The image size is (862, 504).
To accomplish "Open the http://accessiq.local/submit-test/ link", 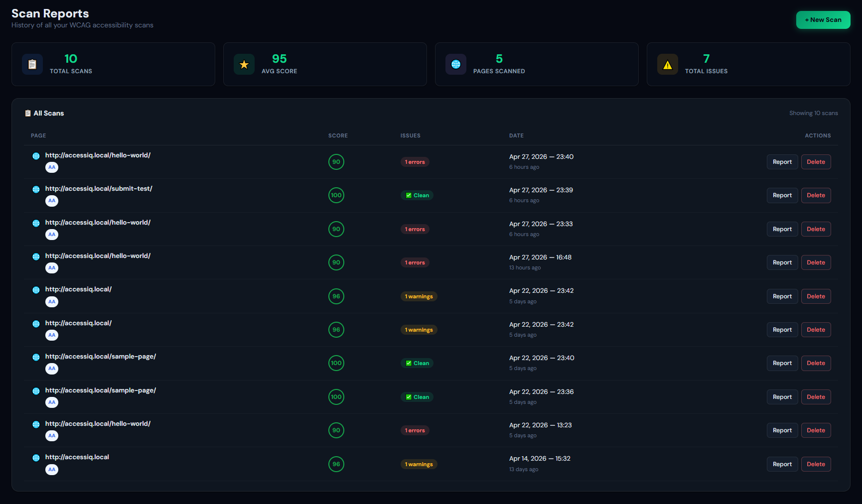I will [x=99, y=189].
